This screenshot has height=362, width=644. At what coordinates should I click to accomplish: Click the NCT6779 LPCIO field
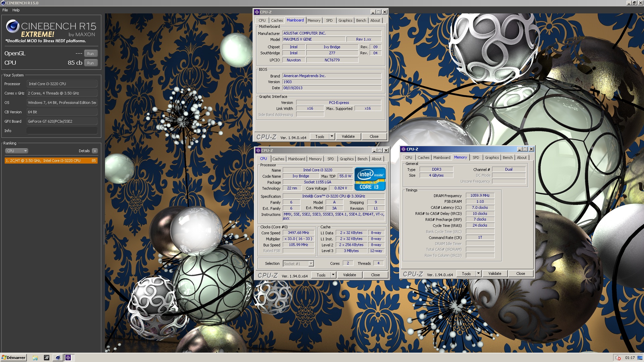pyautogui.click(x=332, y=60)
